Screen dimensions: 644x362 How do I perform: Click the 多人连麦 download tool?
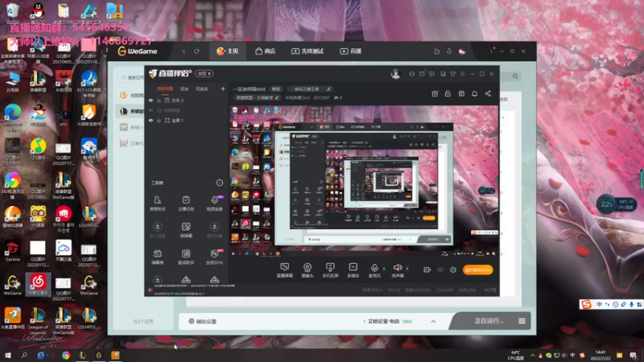[157, 230]
